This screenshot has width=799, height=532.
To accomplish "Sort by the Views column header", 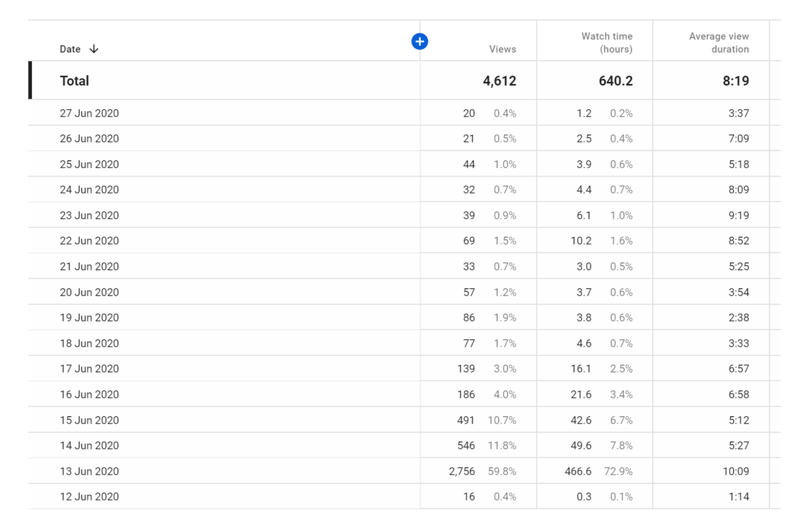I will point(502,49).
